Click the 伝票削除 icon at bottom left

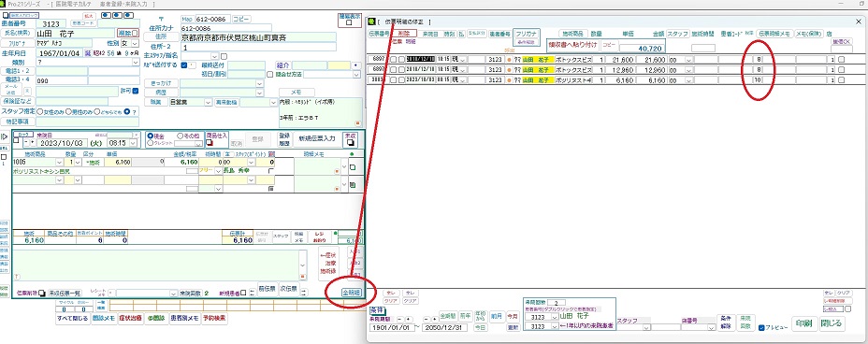42,293
